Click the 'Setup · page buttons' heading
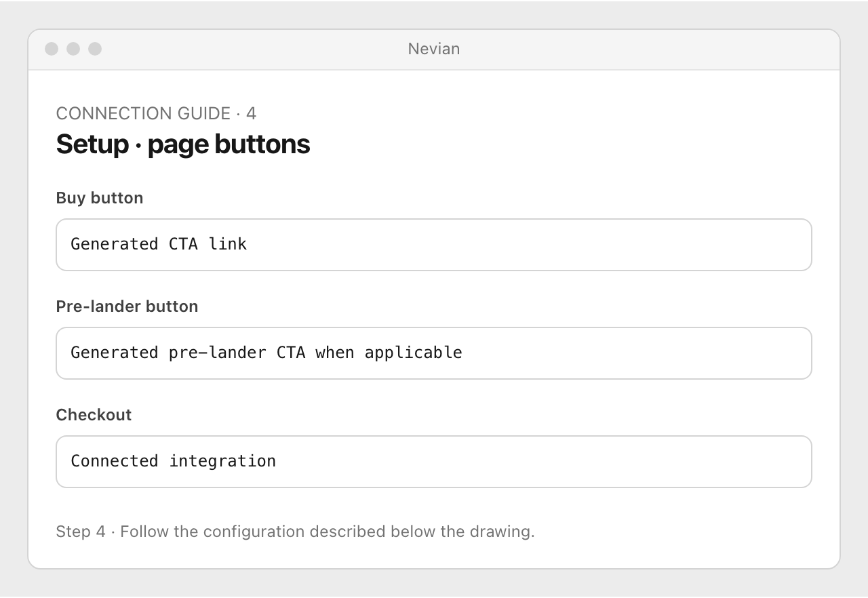The image size is (868, 598). click(183, 144)
